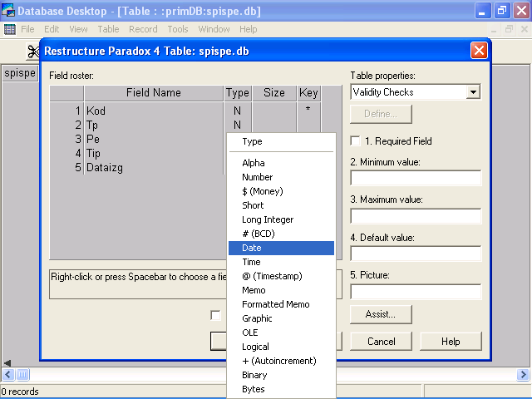This screenshot has height=399, width=532.
Task: Pick # (BCD) type
Action: point(281,234)
